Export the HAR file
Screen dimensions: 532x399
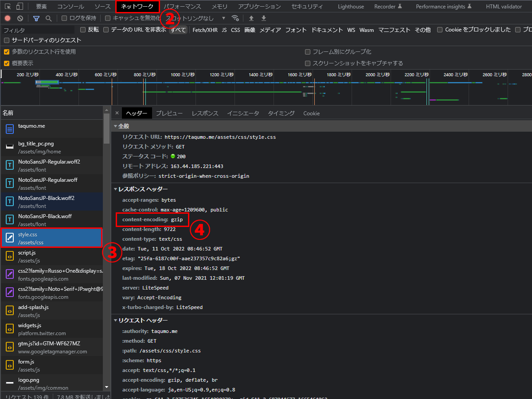pos(263,18)
